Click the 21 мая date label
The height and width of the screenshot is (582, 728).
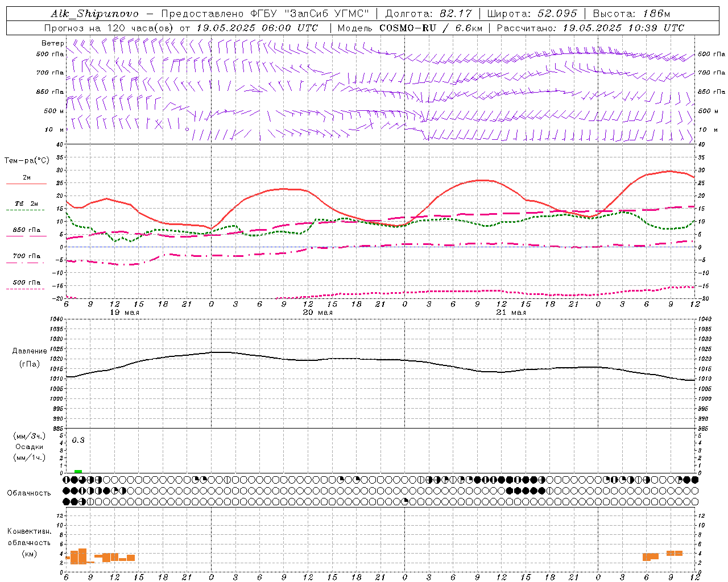(511, 312)
